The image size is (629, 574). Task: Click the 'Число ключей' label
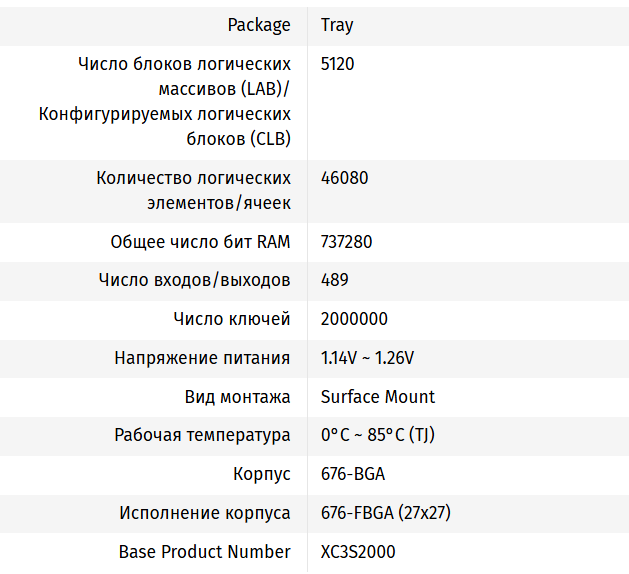pyautogui.click(x=232, y=319)
